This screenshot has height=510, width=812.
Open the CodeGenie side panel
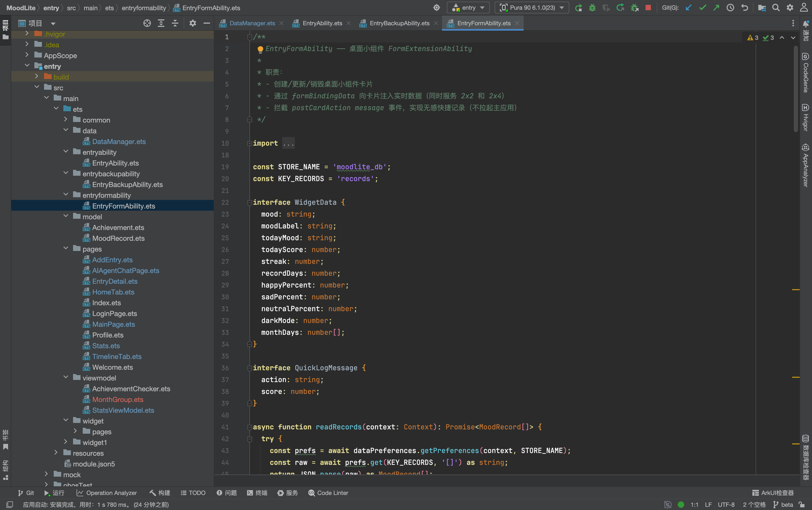point(805,73)
